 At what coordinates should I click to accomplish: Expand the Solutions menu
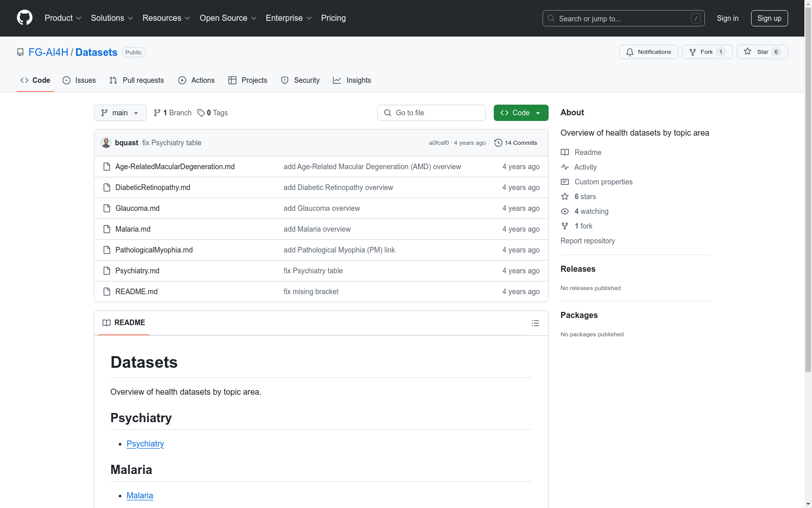coord(112,18)
